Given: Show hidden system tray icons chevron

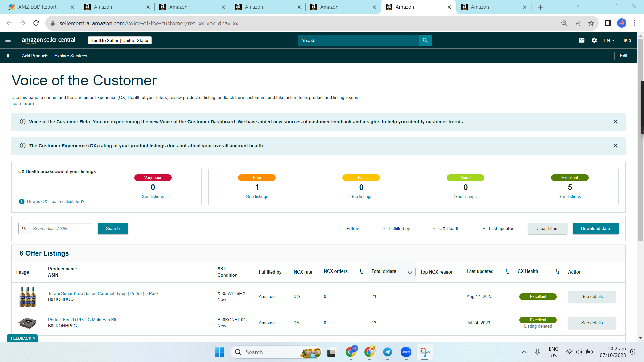Looking at the screenshot, I should click(524, 352).
